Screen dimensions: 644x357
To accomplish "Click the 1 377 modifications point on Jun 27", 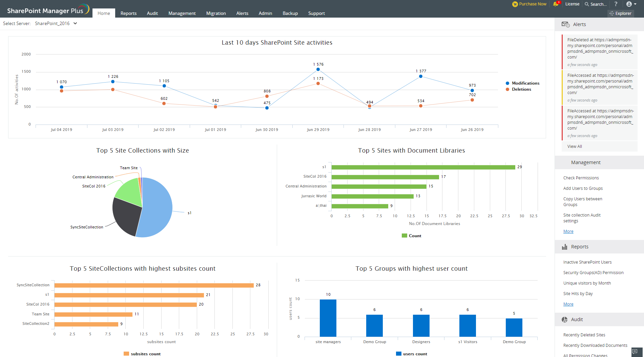I will coord(421,76).
